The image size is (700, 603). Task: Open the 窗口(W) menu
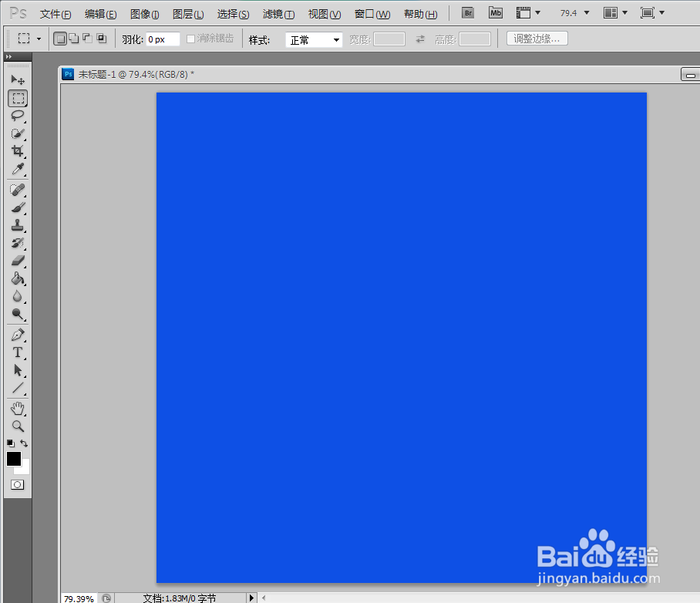point(372,15)
